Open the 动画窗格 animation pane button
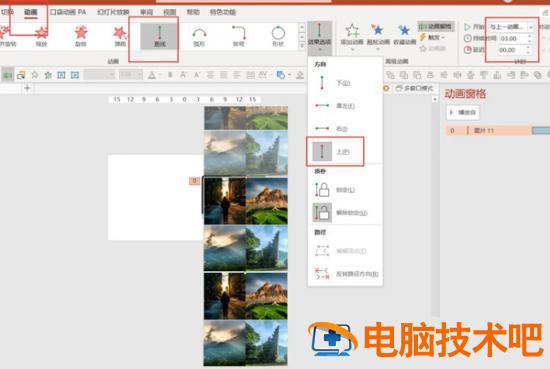550x369 pixels. (x=436, y=26)
